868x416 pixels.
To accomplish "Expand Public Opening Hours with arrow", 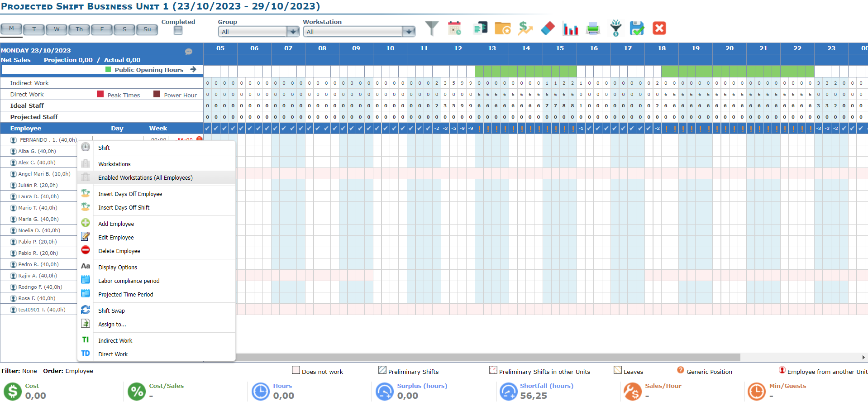I will tap(193, 70).
